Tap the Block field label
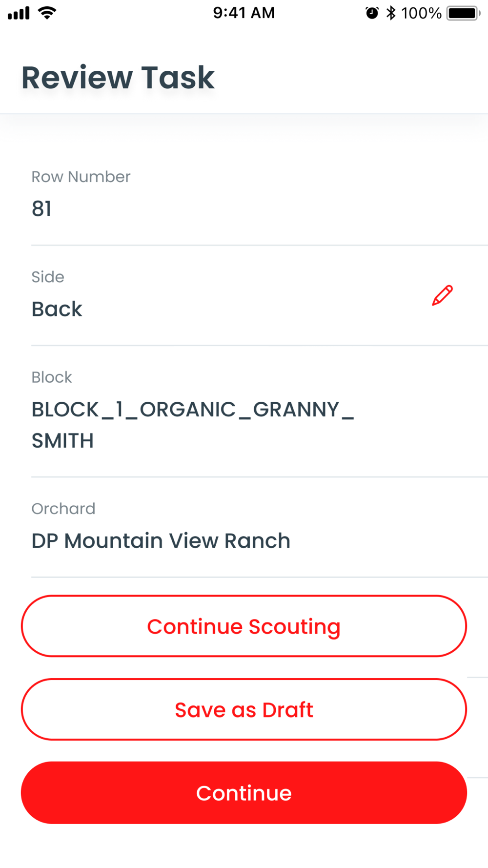 coord(52,377)
